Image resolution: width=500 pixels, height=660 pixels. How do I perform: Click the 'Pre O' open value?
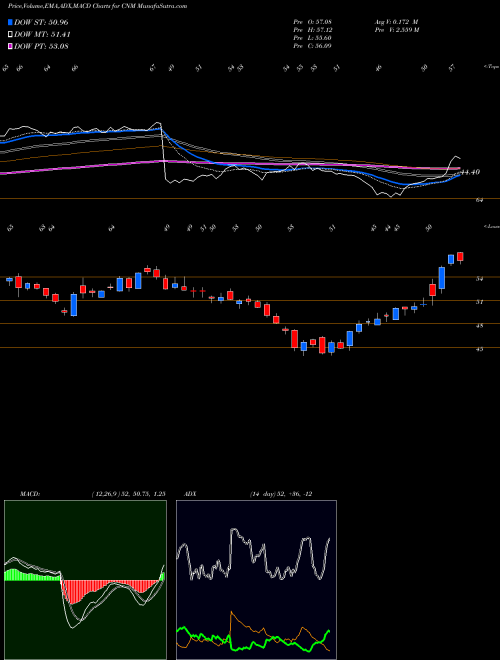312,22
